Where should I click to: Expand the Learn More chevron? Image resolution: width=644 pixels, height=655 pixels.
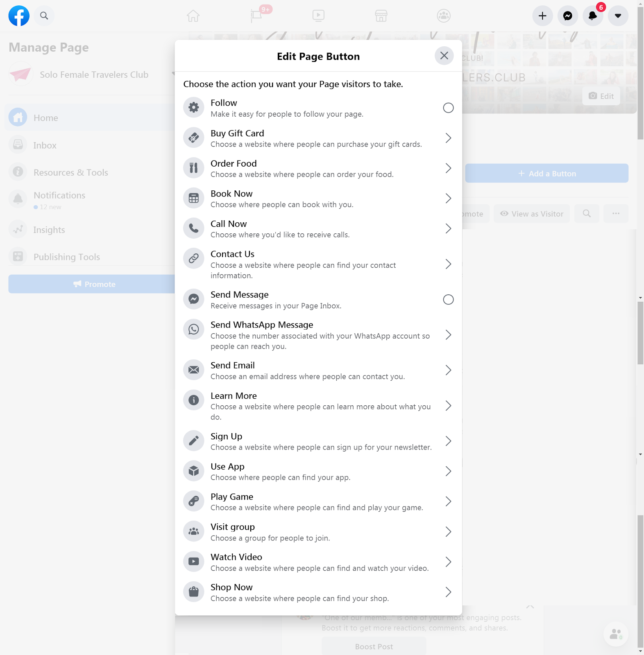pos(449,406)
